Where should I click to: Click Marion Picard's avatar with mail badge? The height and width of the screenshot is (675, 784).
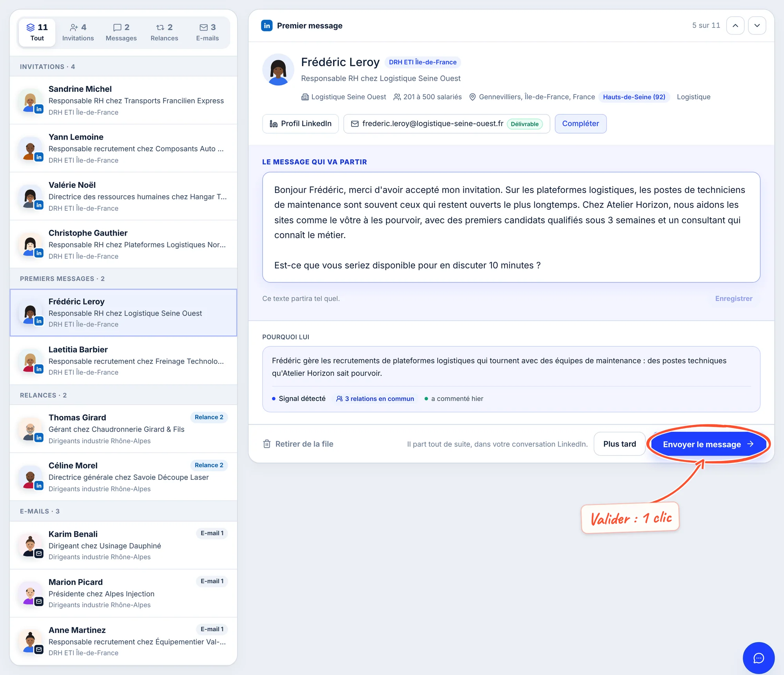31,593
